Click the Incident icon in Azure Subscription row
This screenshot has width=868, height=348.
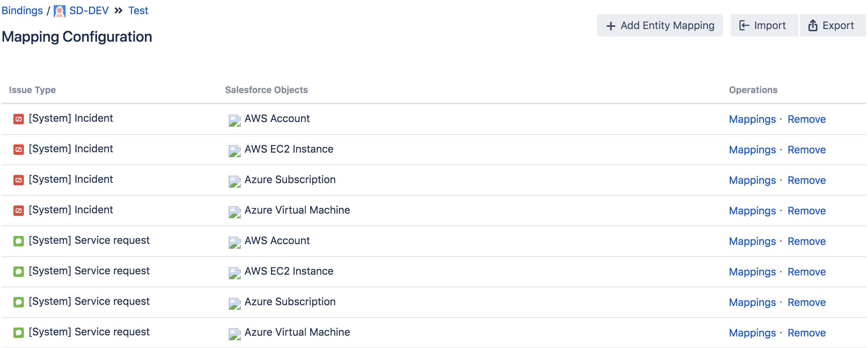pos(19,180)
